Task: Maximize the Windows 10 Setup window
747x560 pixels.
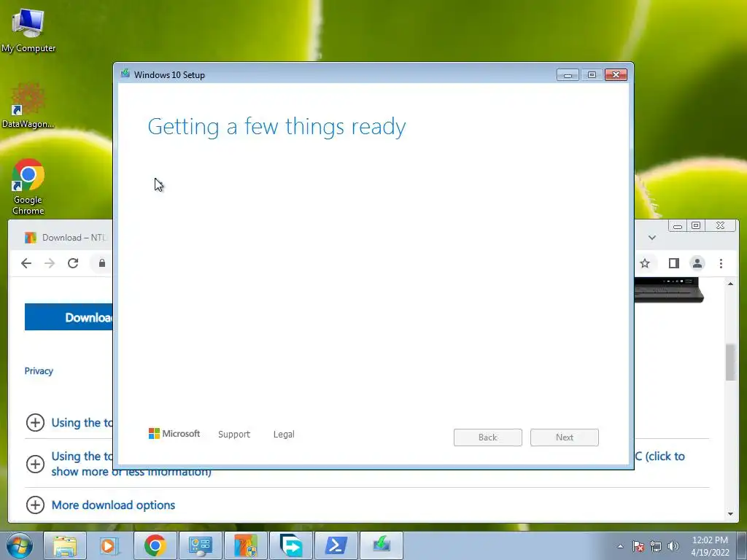Action: click(592, 75)
